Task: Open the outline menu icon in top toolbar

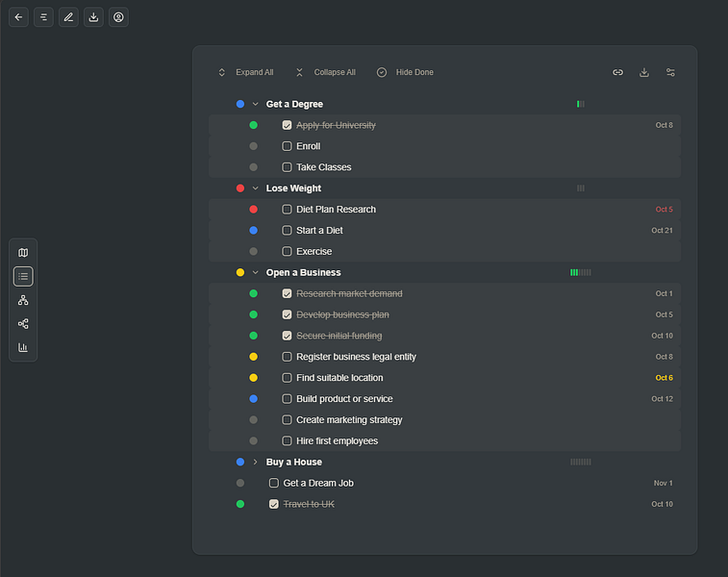Action: pyautogui.click(x=43, y=17)
